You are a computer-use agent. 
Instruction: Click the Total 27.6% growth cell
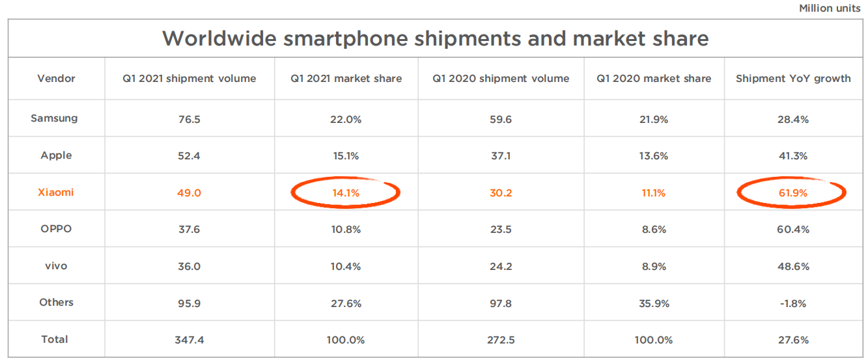(x=793, y=340)
